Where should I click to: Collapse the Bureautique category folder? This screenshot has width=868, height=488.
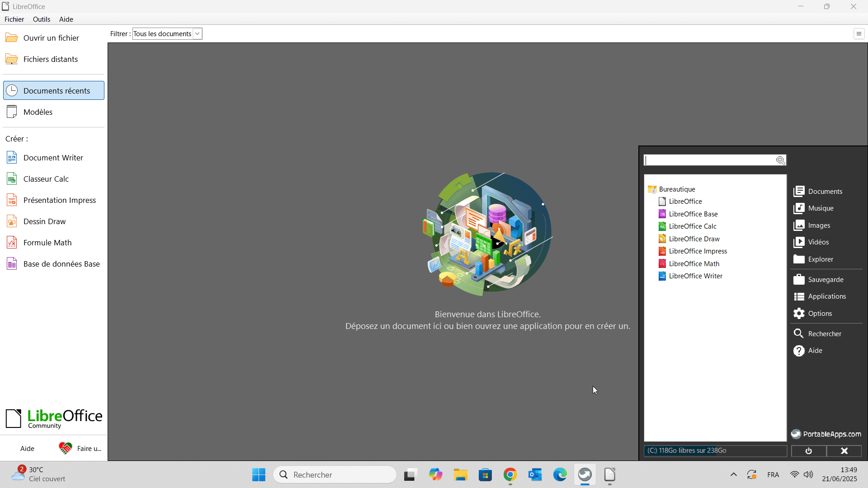pos(671,189)
